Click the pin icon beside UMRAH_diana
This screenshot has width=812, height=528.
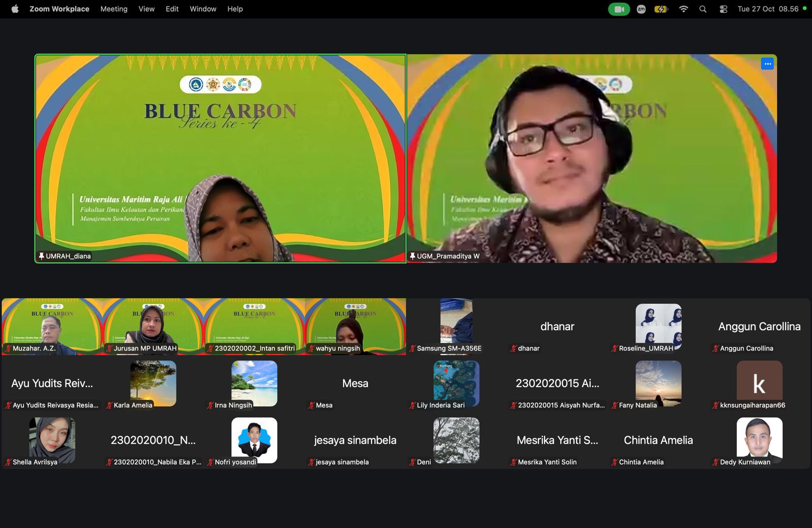(x=41, y=256)
